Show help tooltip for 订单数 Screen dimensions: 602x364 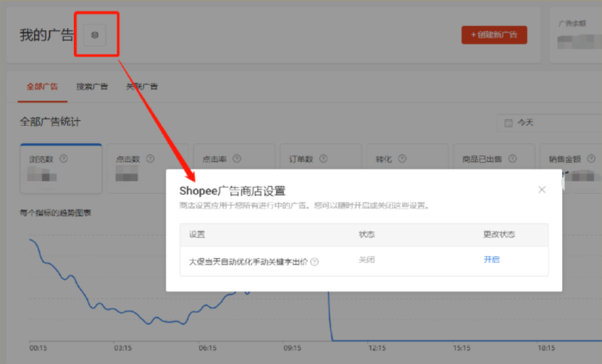(323, 158)
